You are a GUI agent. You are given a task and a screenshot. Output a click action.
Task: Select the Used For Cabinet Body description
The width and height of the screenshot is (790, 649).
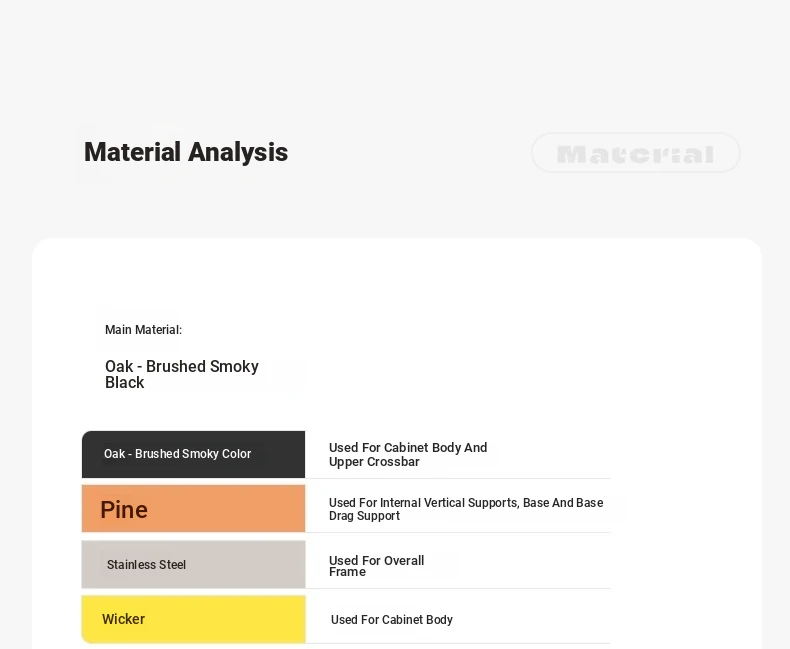[x=392, y=620]
